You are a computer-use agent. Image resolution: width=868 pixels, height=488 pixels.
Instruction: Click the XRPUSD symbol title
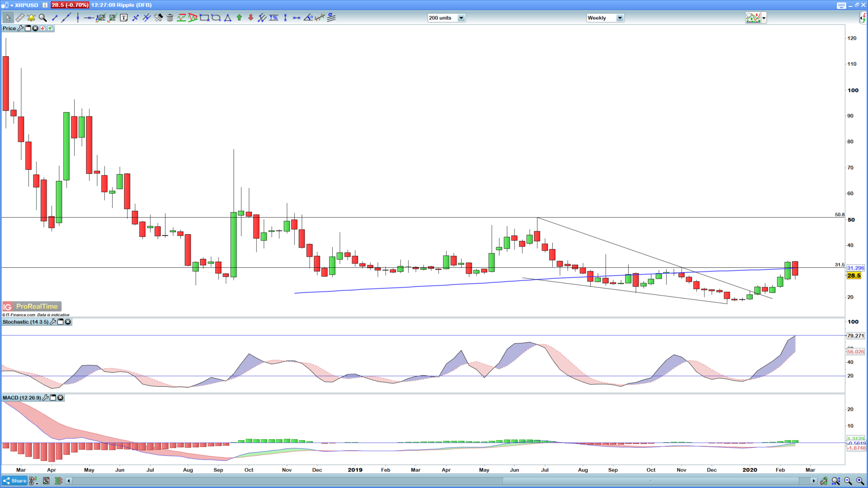click(x=27, y=5)
